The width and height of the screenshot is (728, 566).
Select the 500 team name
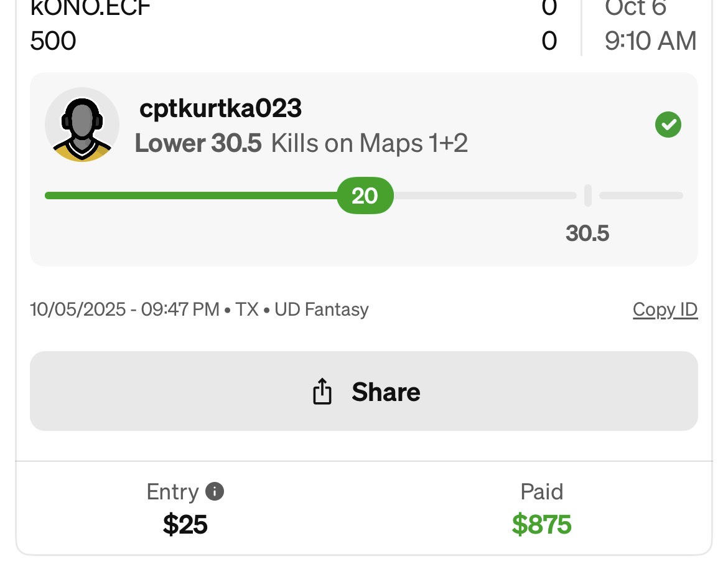click(x=54, y=41)
